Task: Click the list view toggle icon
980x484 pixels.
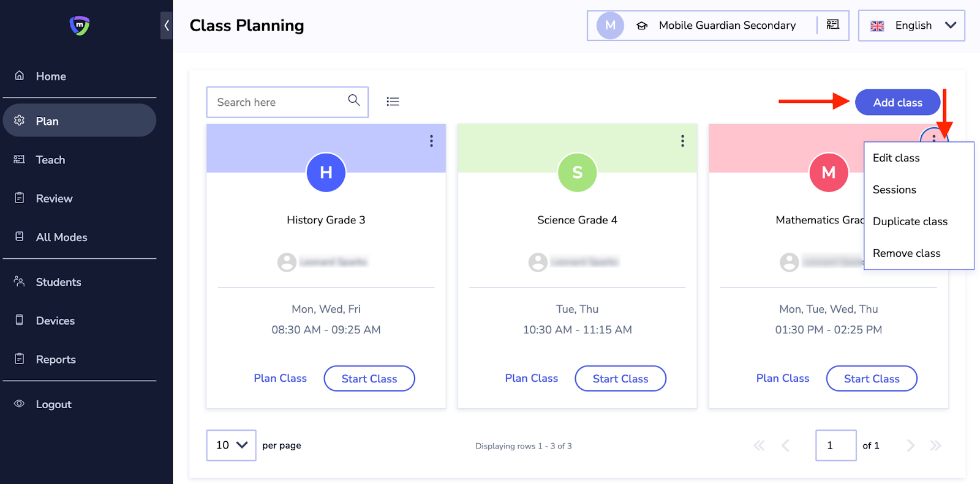Action: [393, 102]
